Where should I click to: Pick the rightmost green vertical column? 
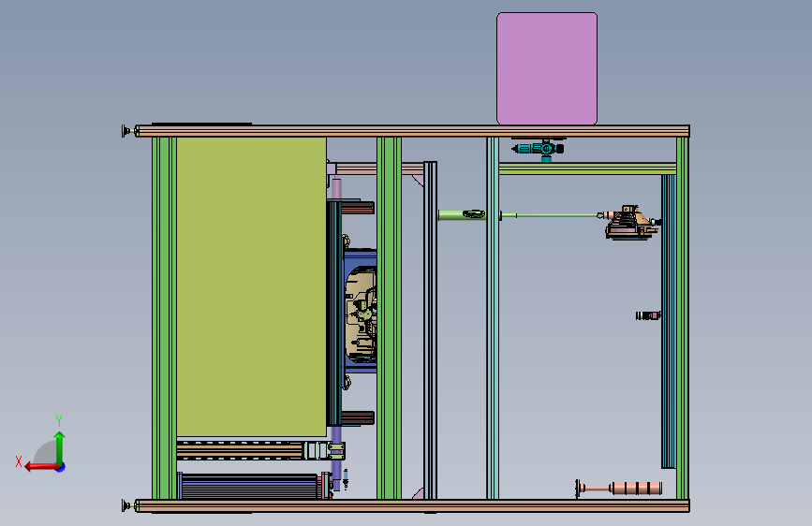coord(683,318)
